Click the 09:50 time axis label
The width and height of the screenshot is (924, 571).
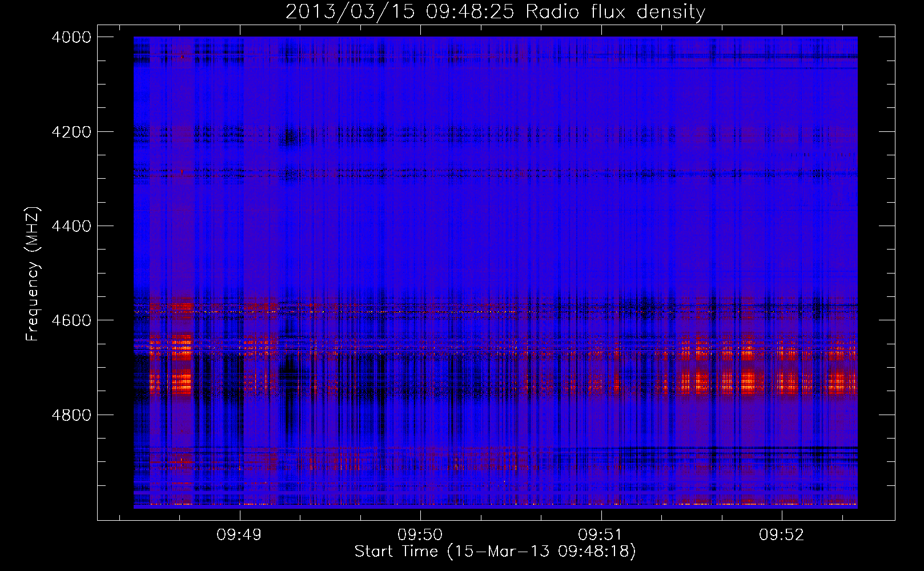click(420, 534)
